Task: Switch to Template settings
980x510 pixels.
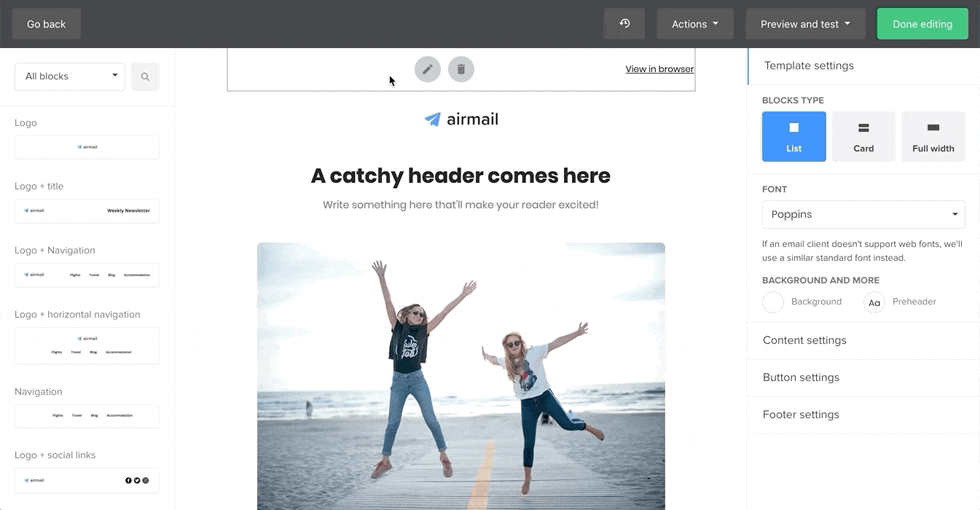Action: click(809, 66)
